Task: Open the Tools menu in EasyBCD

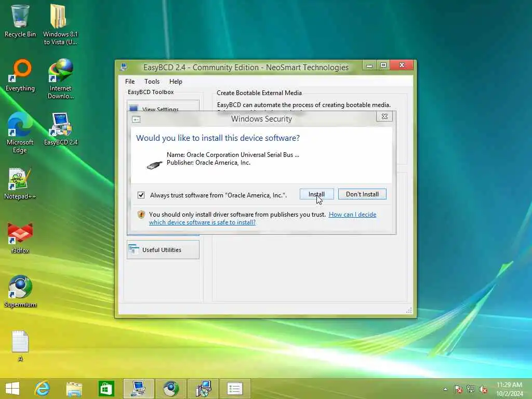Action: (x=152, y=82)
